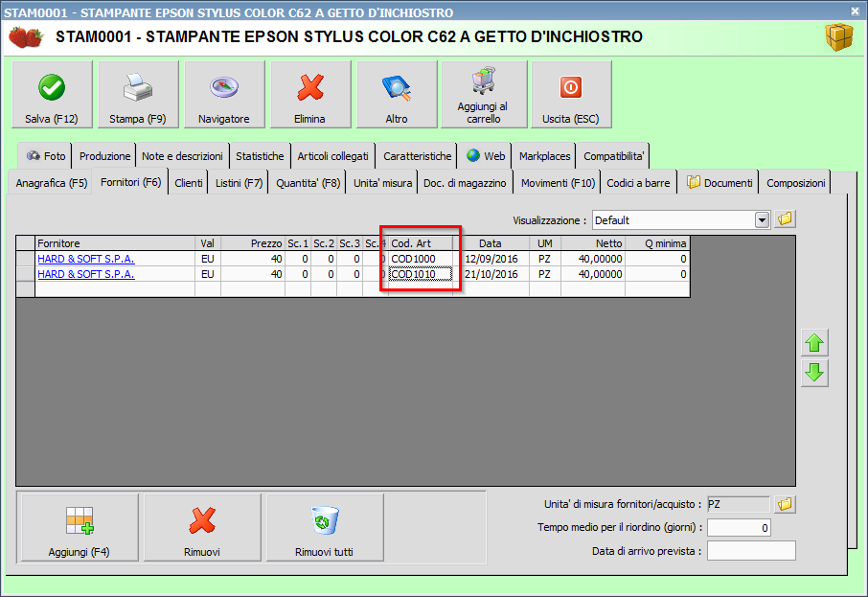Switch to the Unita' misura tab
The width and height of the screenshot is (868, 597).
click(x=382, y=183)
